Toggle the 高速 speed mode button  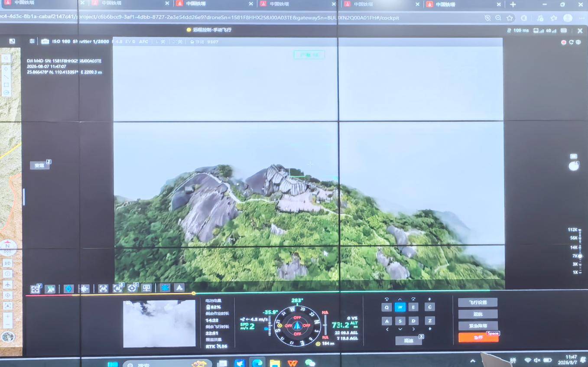409,341
